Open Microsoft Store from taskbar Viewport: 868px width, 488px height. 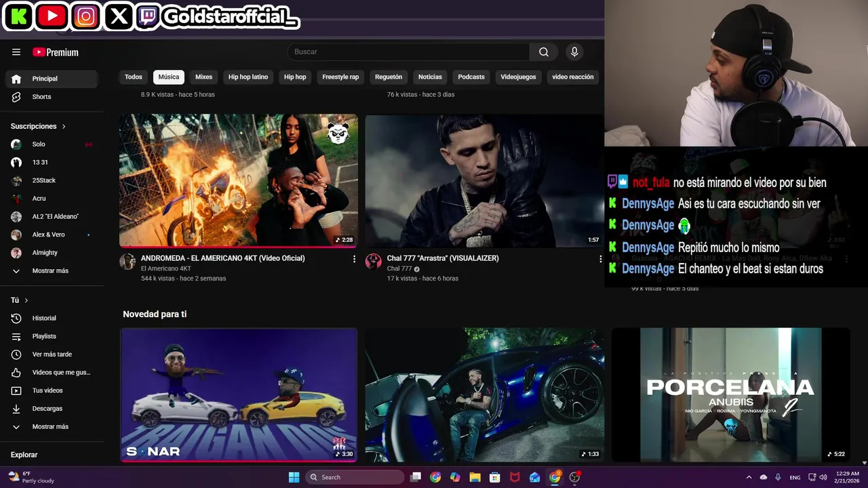[495, 477]
